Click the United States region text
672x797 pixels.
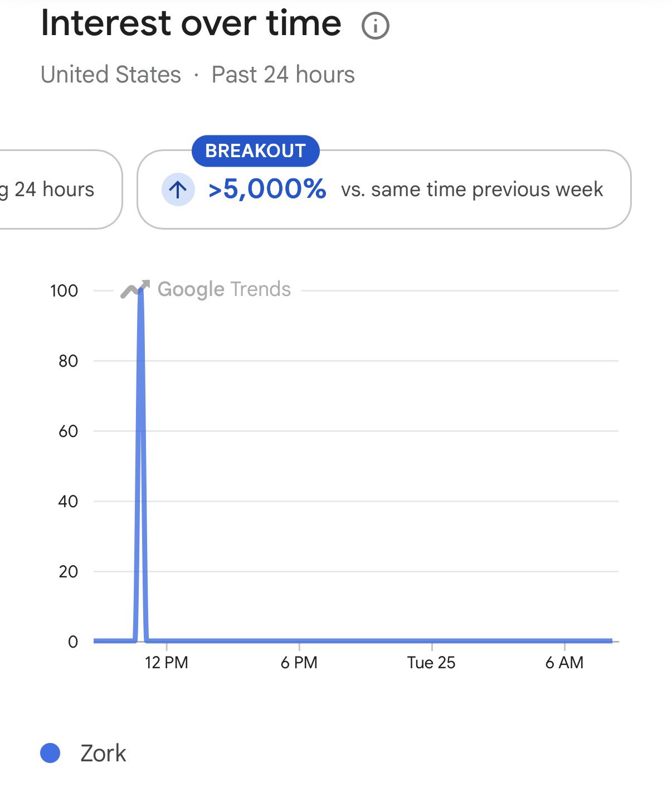(111, 75)
